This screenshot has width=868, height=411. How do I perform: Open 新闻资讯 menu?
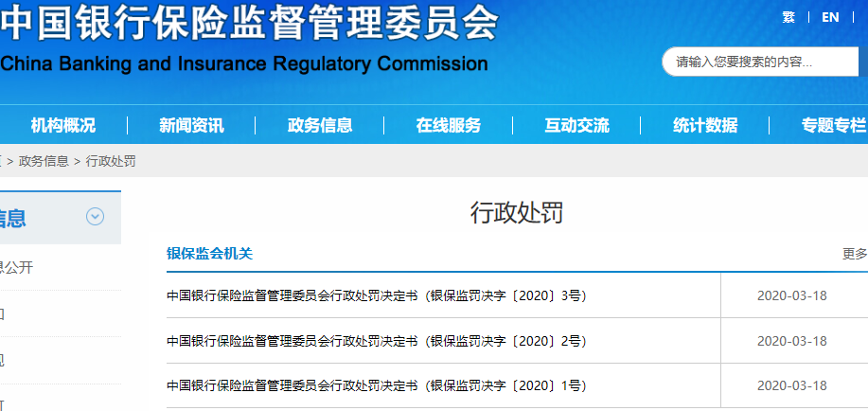[x=191, y=126]
